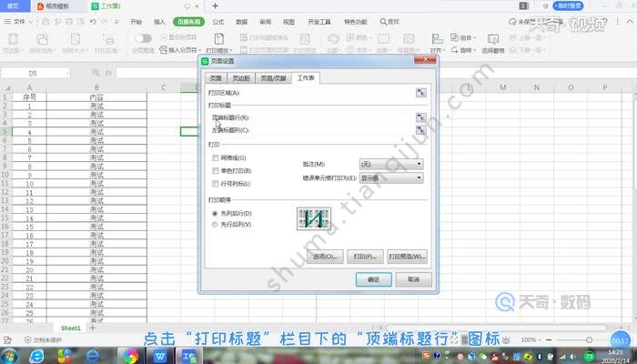Select the 工作表 tab in the dialog
The image size is (637, 364).
click(x=306, y=77)
